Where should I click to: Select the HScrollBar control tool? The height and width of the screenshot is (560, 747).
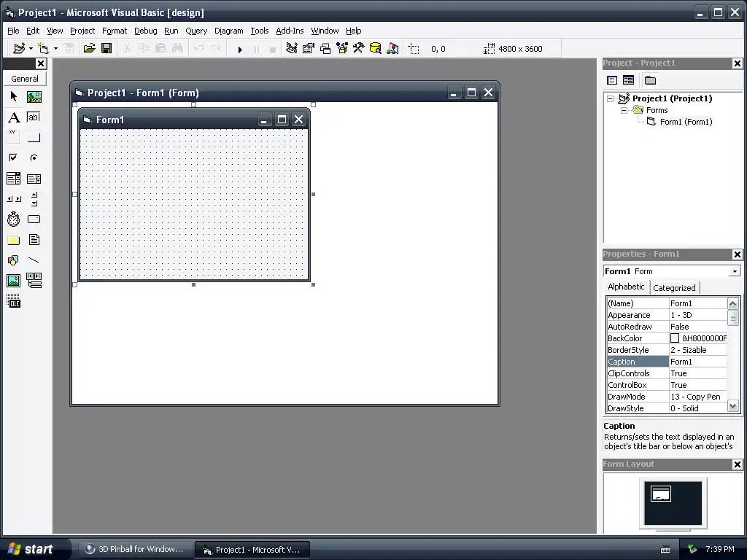[x=14, y=198]
